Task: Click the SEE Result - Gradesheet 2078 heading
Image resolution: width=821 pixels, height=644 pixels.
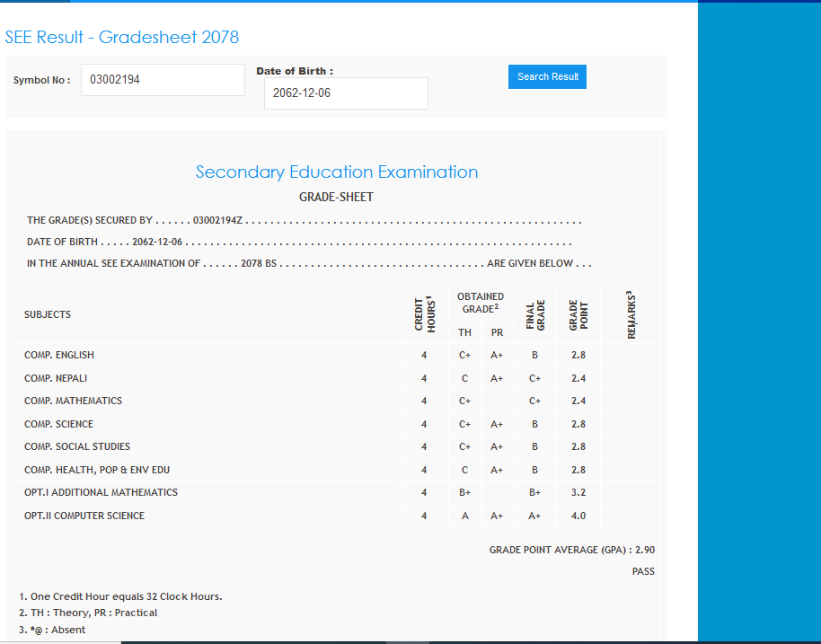Action: [x=122, y=37]
